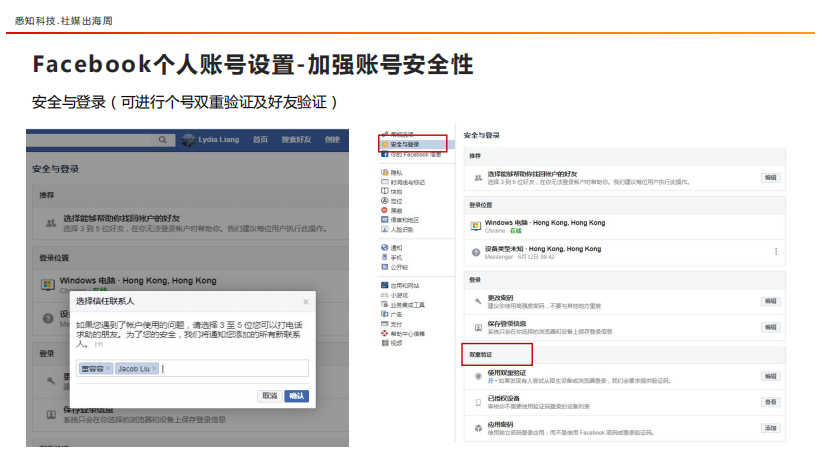Confirm contacts with the 确认 button
Viewport: 830px width, 458px height.
coord(296,396)
